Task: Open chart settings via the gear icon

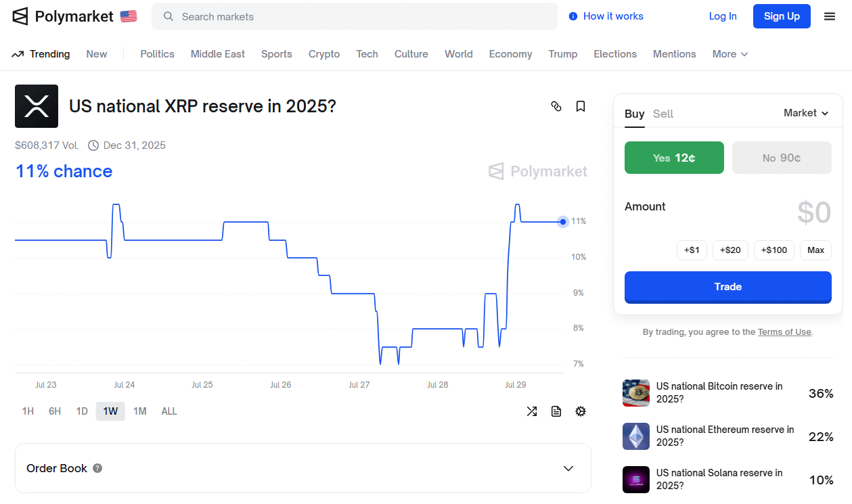Action: (581, 411)
